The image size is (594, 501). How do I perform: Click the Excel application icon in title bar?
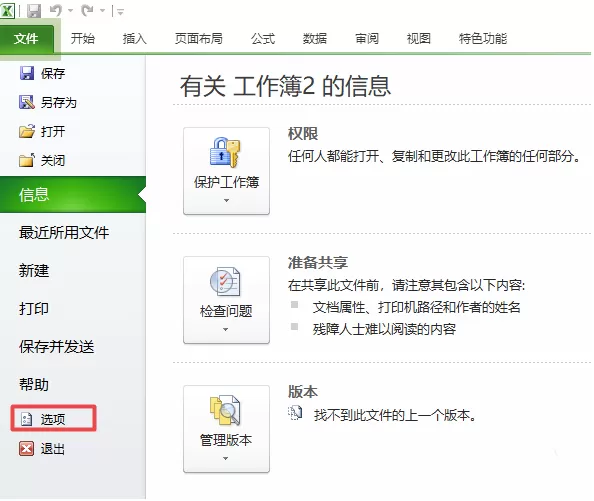click(7, 10)
